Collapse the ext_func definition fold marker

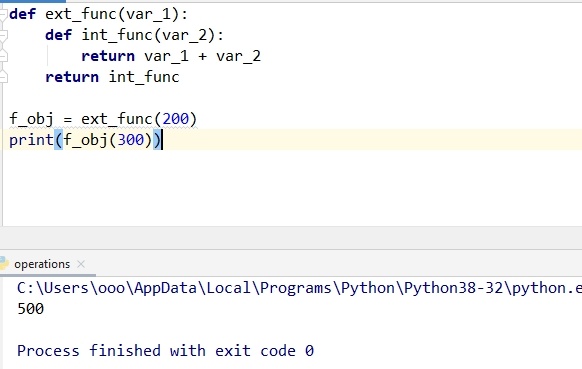click(3, 14)
